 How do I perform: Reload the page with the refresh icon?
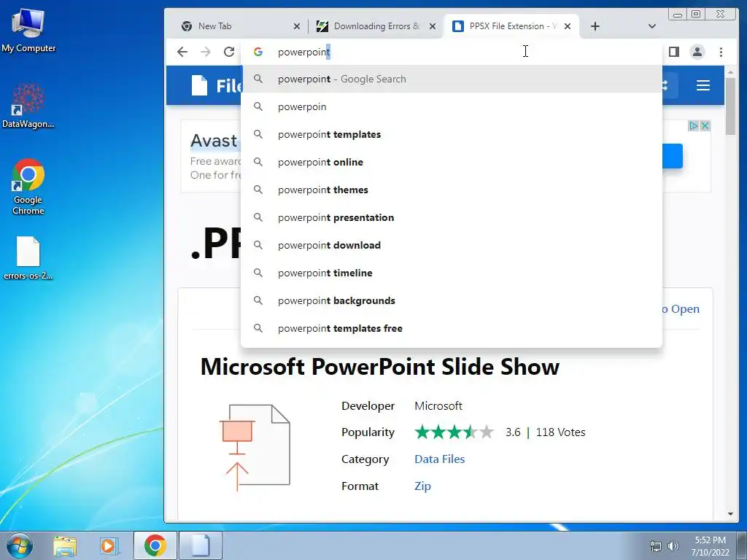point(229,52)
